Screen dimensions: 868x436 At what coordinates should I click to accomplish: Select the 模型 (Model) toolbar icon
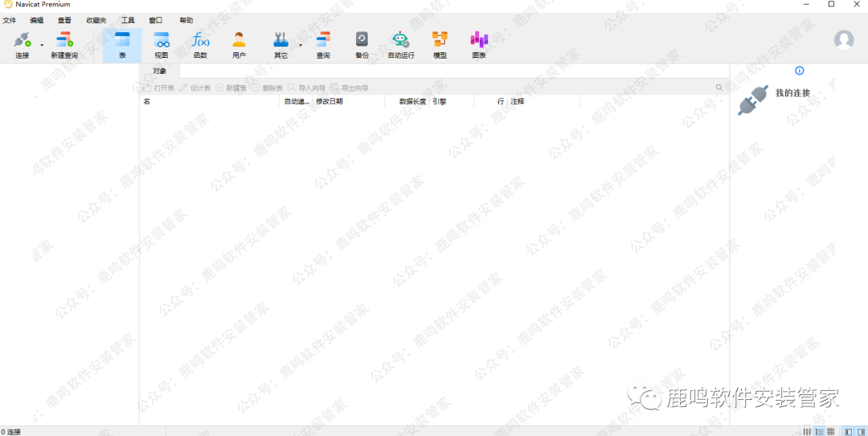click(440, 43)
